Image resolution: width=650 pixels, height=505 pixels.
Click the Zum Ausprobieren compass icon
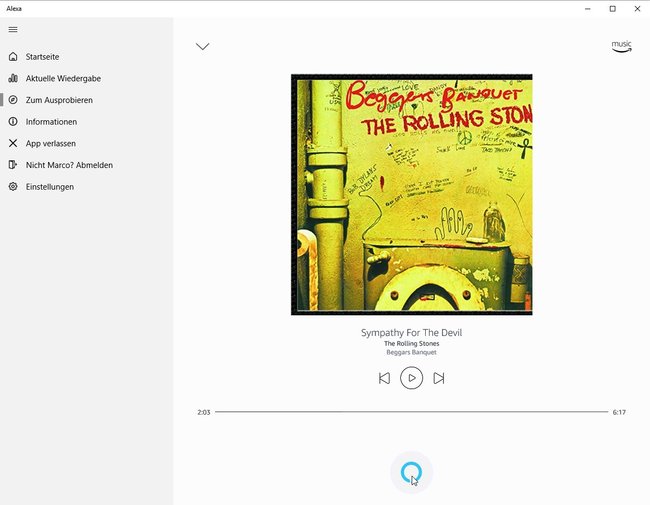click(x=13, y=100)
